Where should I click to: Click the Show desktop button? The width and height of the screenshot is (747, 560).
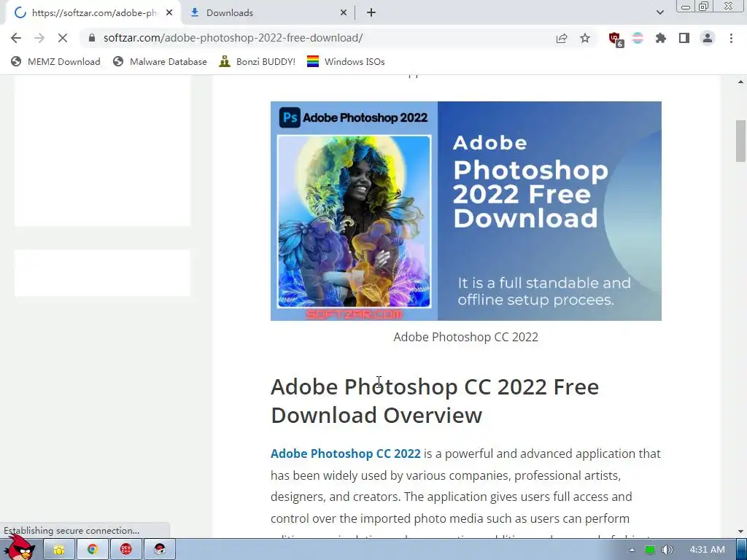[x=741, y=550]
